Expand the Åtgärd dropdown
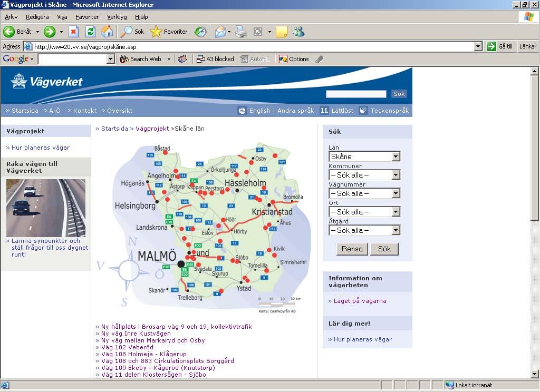The image size is (540, 392). (x=396, y=230)
